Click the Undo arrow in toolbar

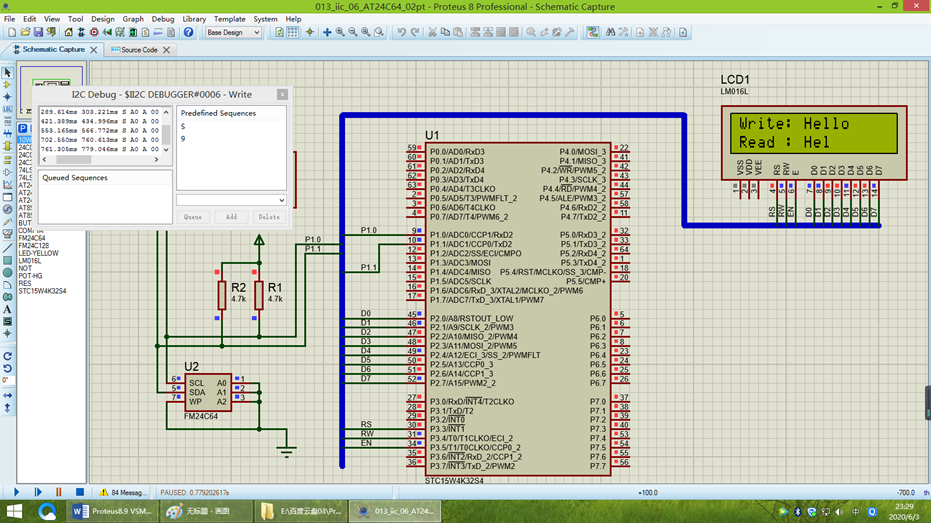coord(402,32)
